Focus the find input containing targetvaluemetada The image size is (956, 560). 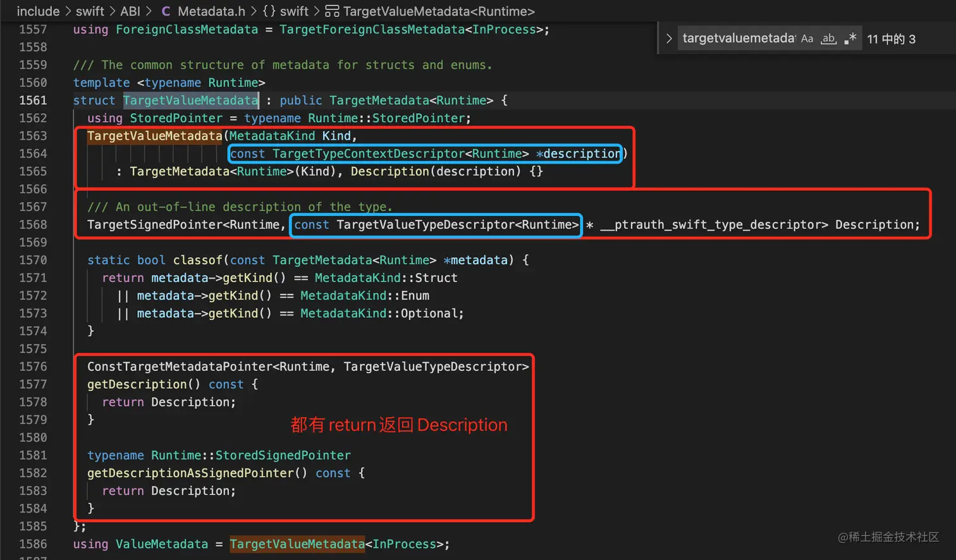click(738, 39)
